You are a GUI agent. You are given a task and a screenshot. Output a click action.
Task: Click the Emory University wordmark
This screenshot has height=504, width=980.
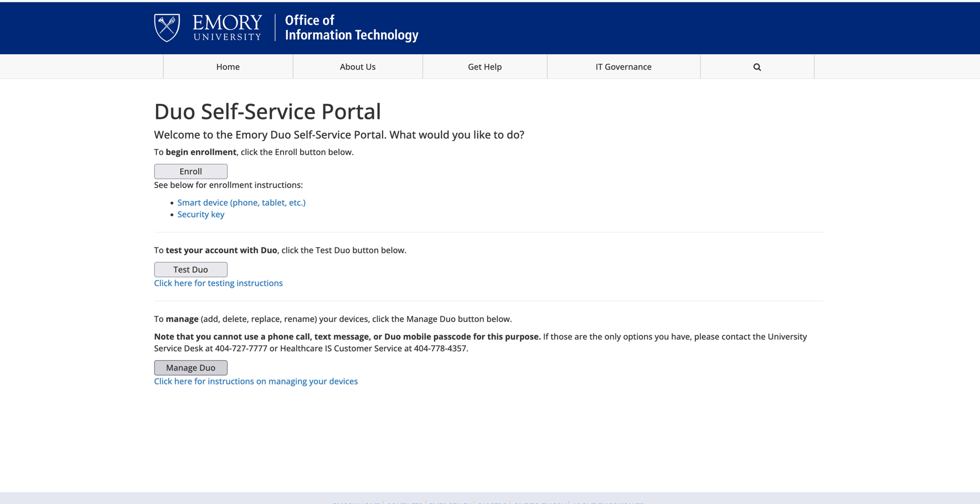click(227, 28)
